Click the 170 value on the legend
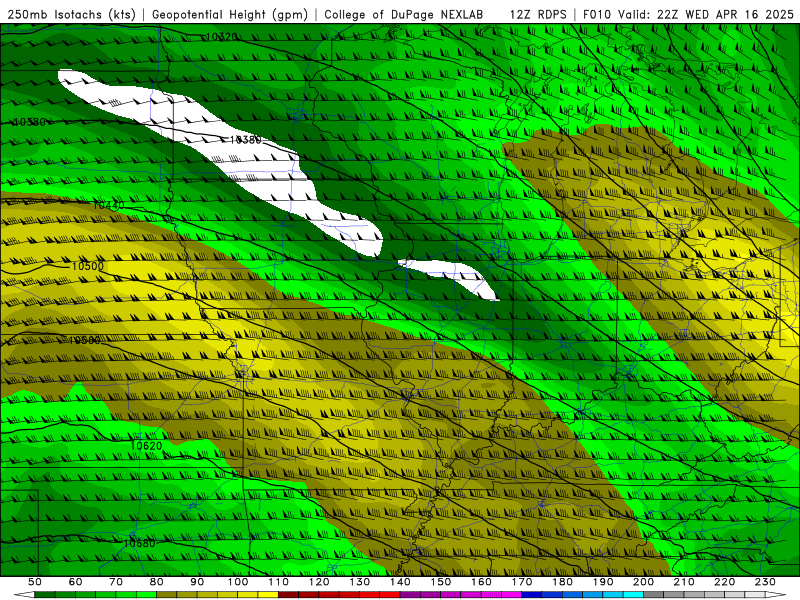Viewport: 800px width, 600px height. 521,582
